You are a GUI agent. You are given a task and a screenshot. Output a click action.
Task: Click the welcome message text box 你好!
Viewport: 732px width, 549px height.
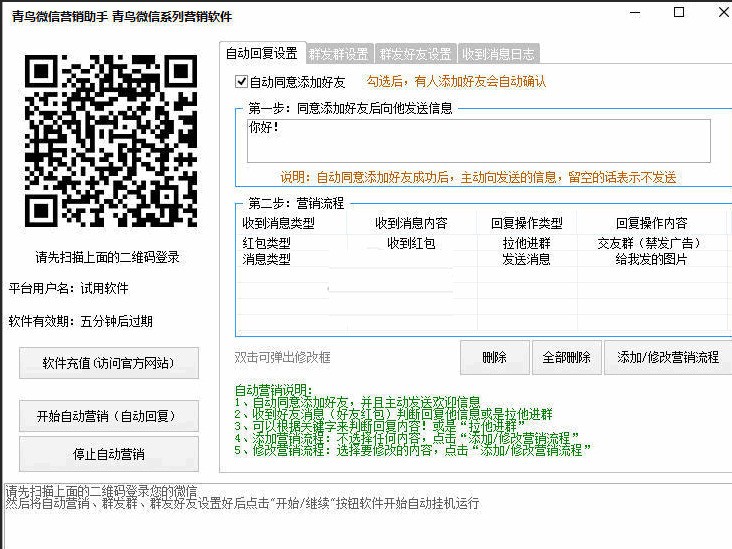[479, 141]
